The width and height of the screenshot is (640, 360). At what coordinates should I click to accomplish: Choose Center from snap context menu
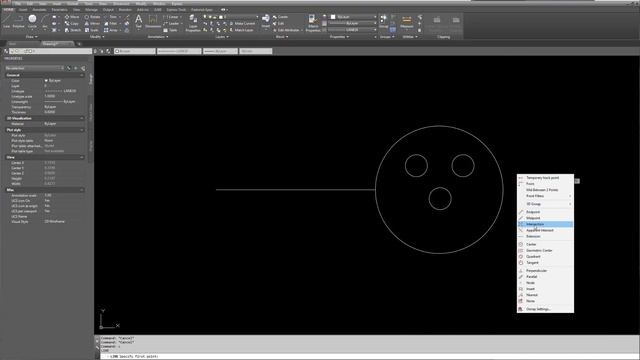(x=545, y=244)
